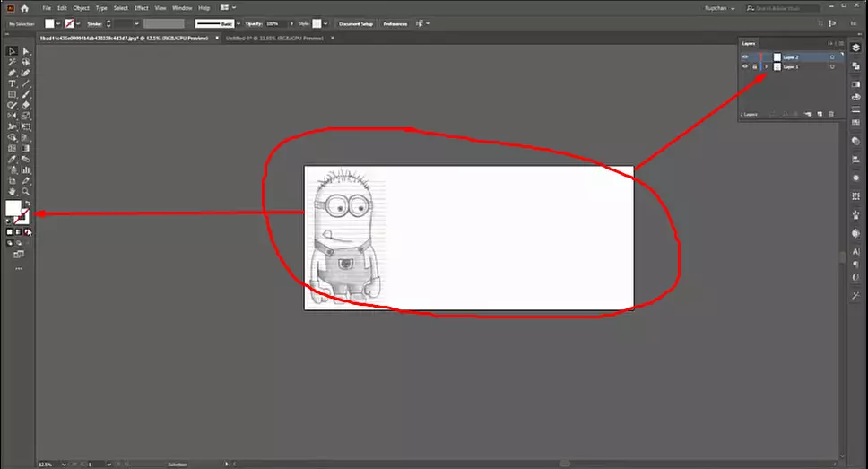Open brush definition dropdown
This screenshot has height=469, width=868.
(x=238, y=24)
